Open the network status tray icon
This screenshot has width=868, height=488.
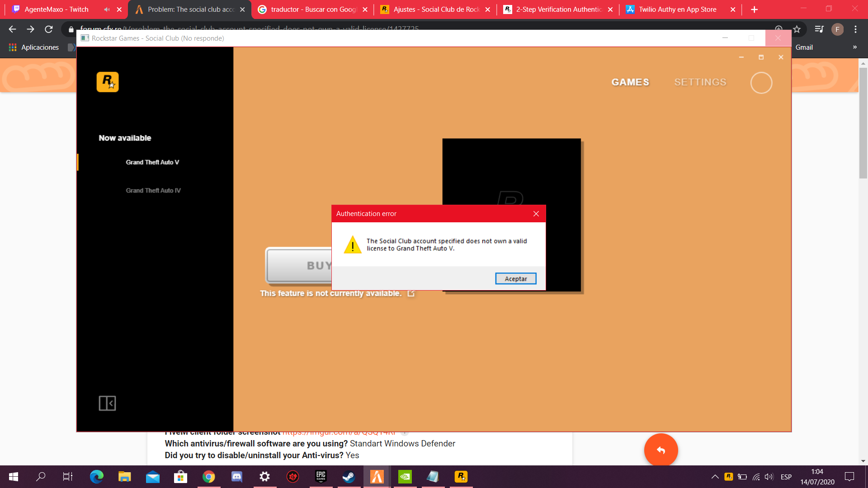pos(756,477)
